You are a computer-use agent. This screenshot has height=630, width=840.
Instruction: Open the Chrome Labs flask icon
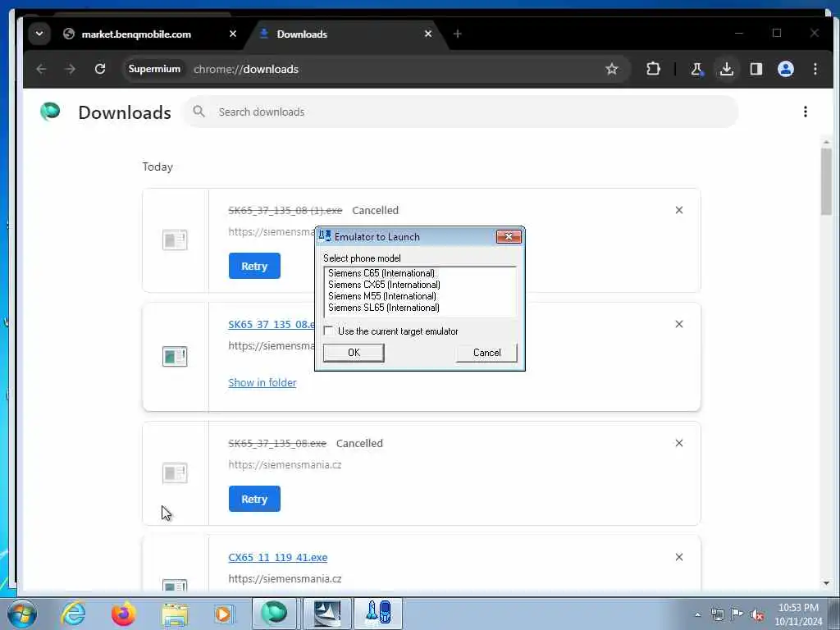click(x=696, y=69)
